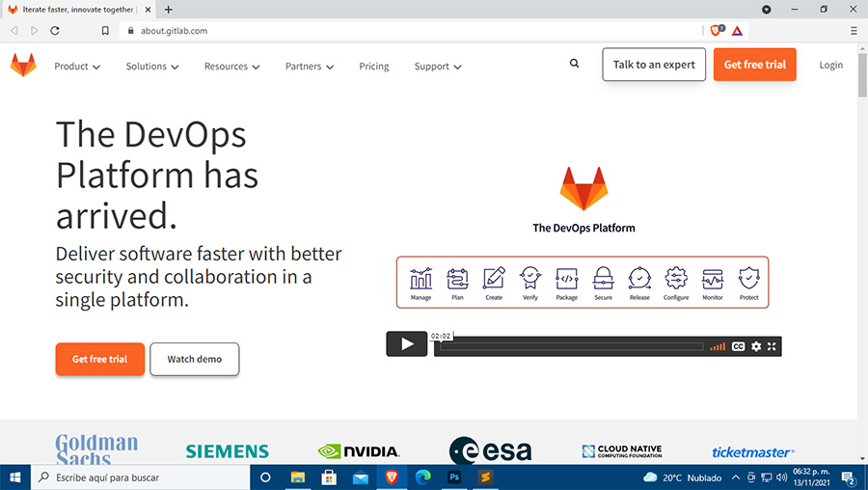Expand the Product menu
The image size is (868, 490).
77,66
